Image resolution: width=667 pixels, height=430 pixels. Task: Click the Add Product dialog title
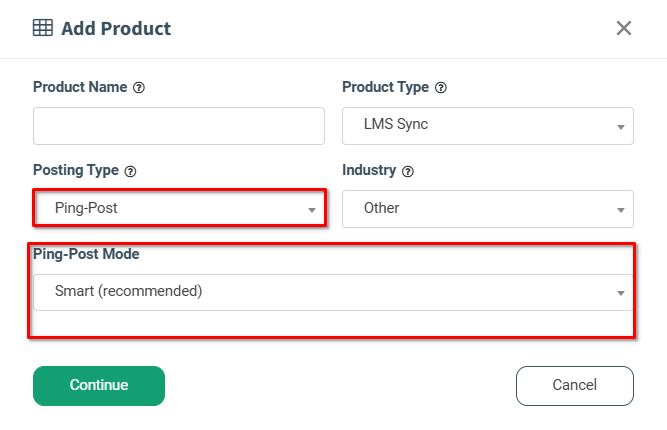(116, 28)
